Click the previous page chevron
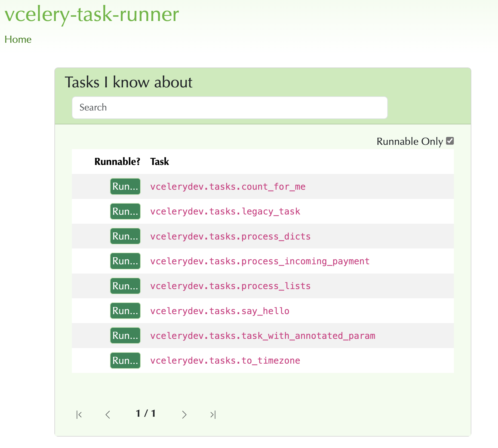 [x=107, y=415]
